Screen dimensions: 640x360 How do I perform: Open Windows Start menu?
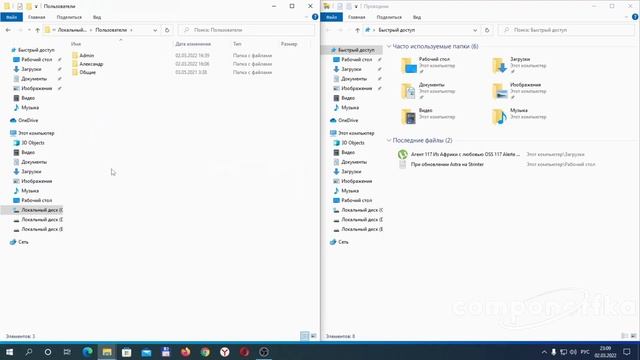pyautogui.click(x=9, y=352)
